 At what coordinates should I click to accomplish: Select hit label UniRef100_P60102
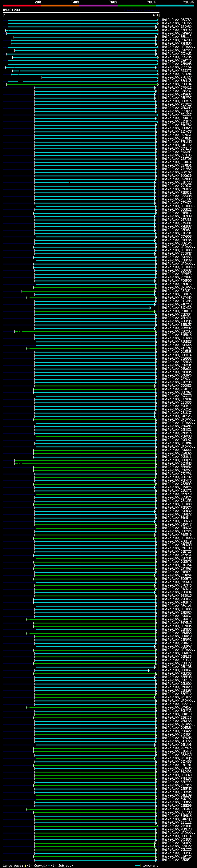[177, 172]
